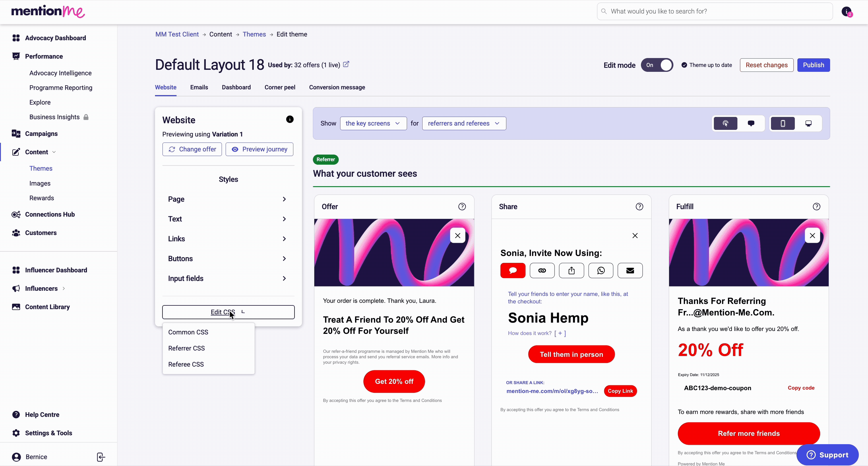This screenshot has width=868, height=466.
Task: Collapse the Content section in the sidebar
Action: click(x=54, y=152)
